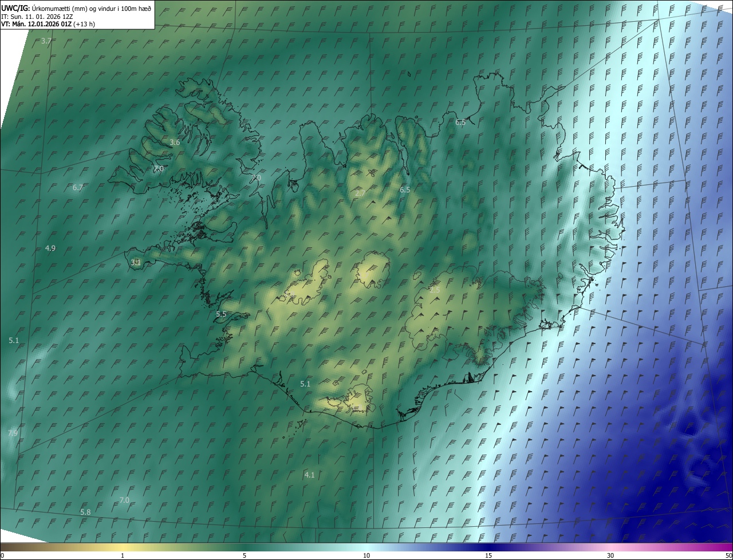Image resolution: width=733 pixels, height=560 pixels.
Task: Click the colorbar tick label 0
Action: tap(2, 555)
